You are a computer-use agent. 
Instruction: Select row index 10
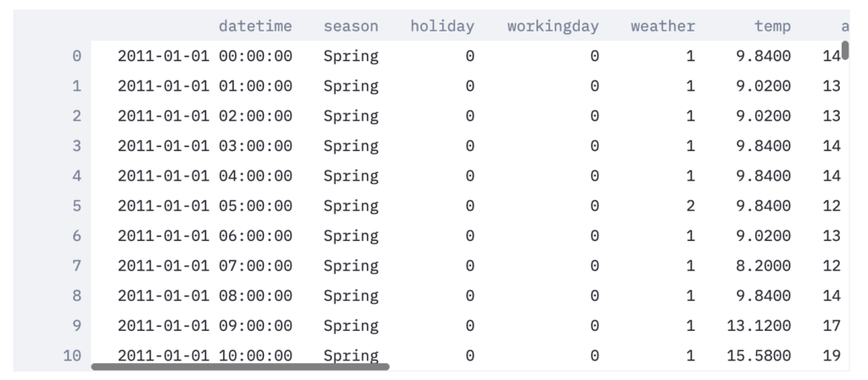pyautogui.click(x=72, y=355)
